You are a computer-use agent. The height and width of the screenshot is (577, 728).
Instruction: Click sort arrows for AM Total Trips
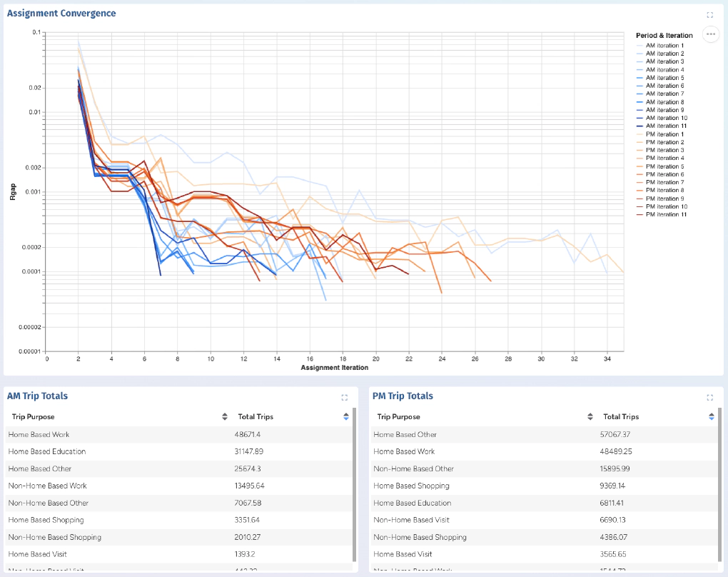point(346,417)
